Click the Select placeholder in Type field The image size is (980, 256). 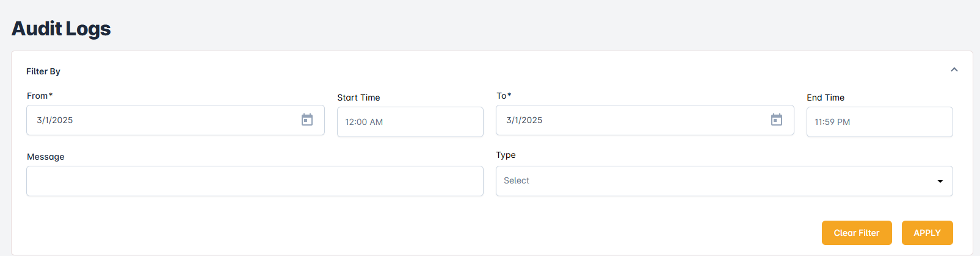[x=517, y=181]
